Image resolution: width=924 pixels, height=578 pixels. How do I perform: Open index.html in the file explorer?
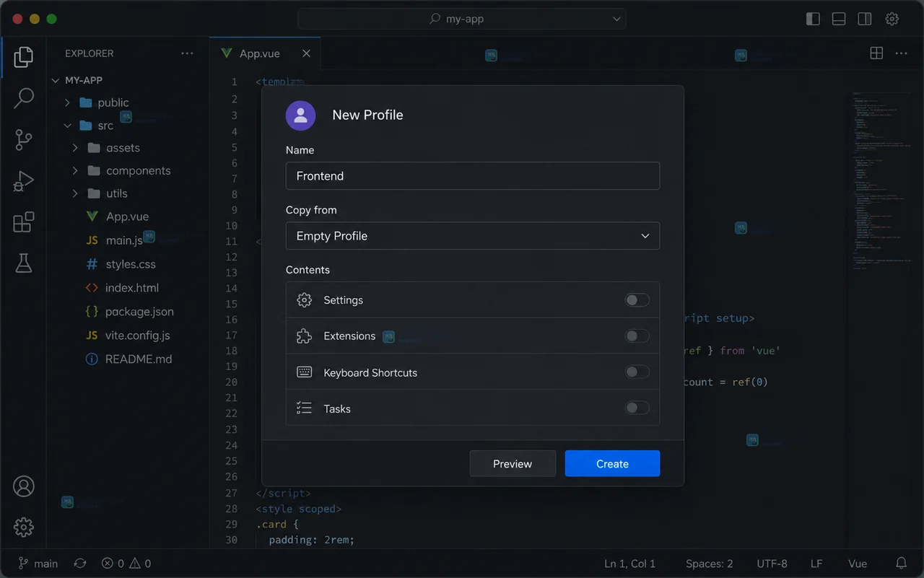point(132,288)
